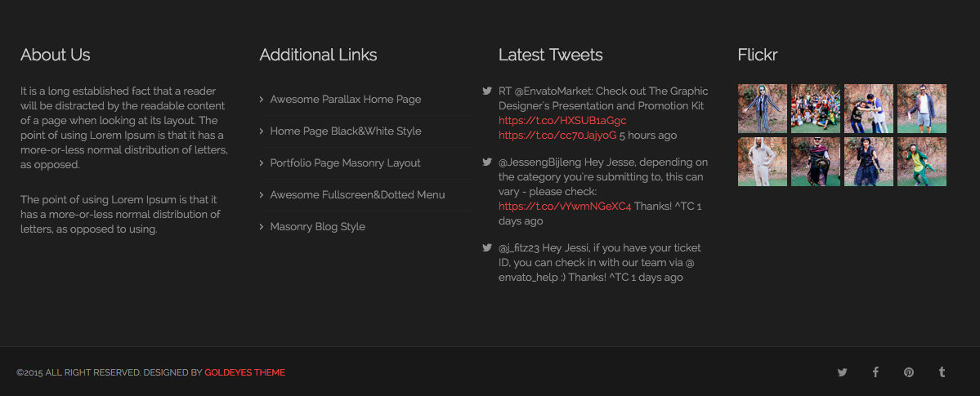
Task: Open the Pinterest social icon
Action: tap(909, 372)
